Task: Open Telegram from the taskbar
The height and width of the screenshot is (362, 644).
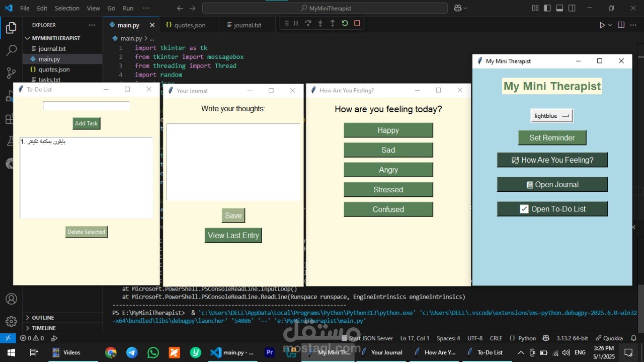Action: pyautogui.click(x=132, y=352)
